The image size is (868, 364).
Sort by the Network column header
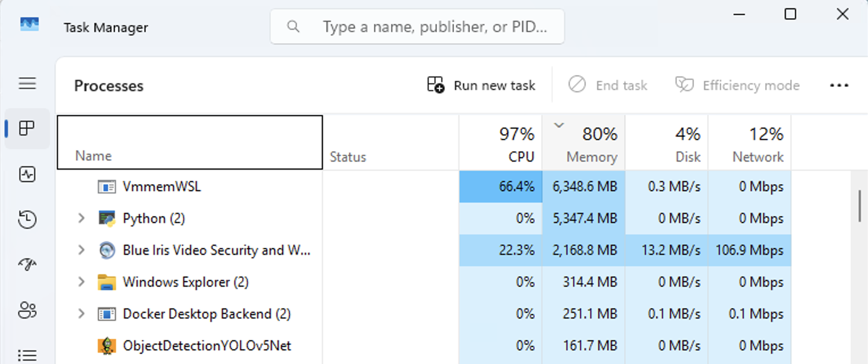tap(750, 142)
